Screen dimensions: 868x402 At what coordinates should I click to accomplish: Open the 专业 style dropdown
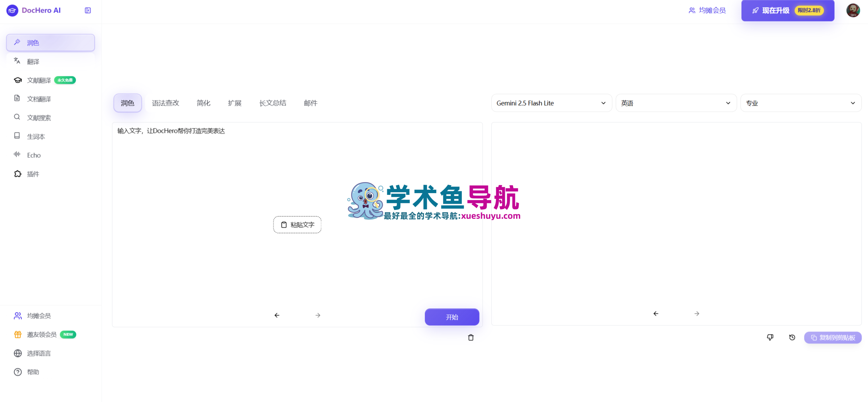(801, 103)
